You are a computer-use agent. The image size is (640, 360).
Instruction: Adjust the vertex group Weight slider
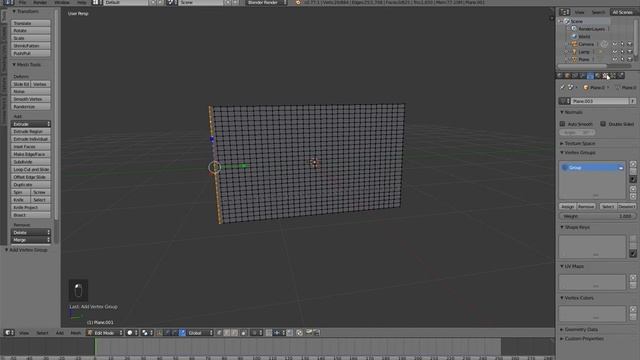597,216
